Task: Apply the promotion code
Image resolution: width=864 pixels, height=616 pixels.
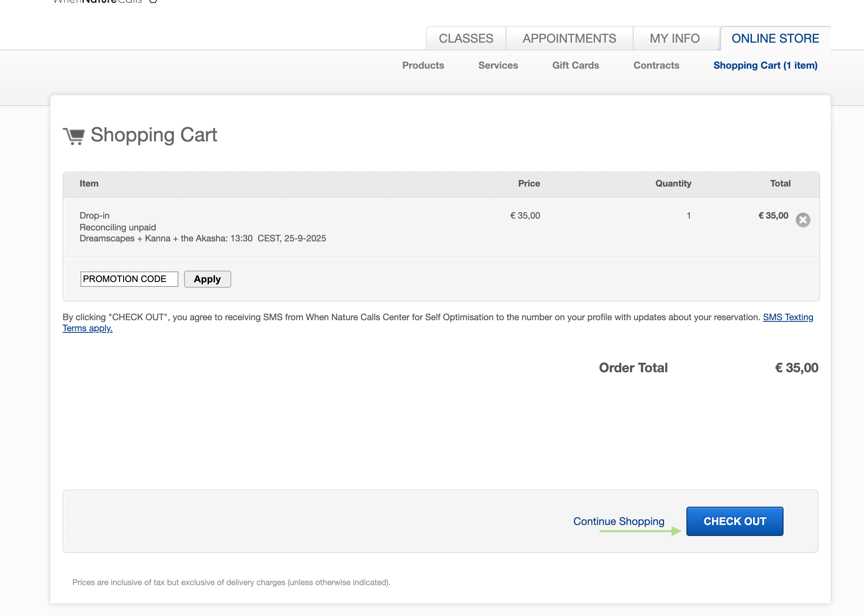Action: point(207,279)
